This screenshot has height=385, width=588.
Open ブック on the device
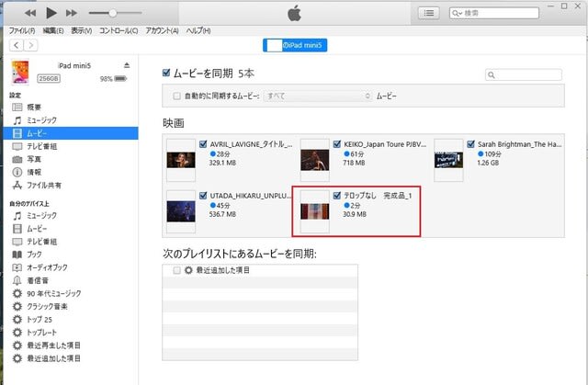(71, 255)
